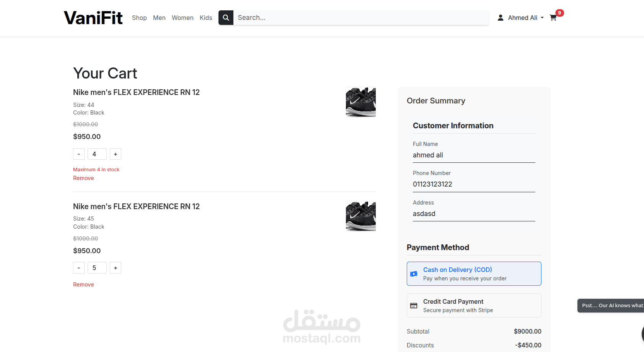The width and height of the screenshot is (644, 352).
Task: Click the Subtotal amount $9000.00
Action: [x=527, y=331]
